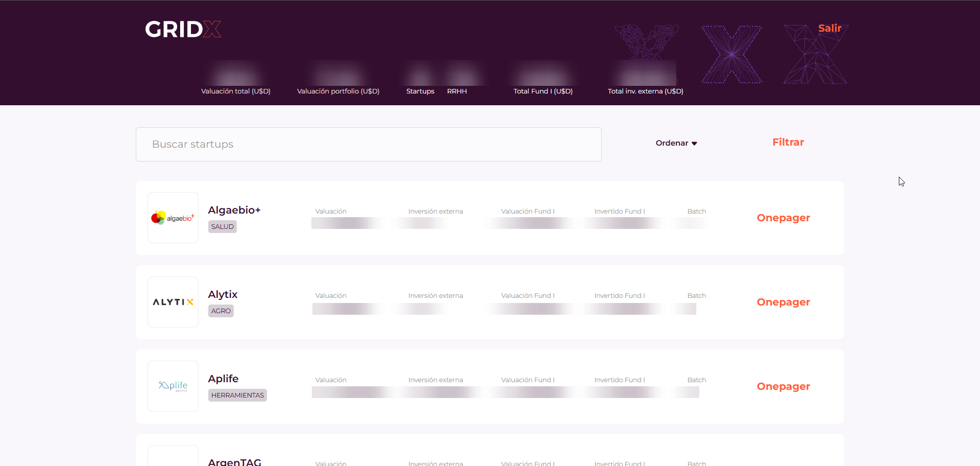
Task: Open the Onepager for Algaebio+
Action: click(783, 218)
